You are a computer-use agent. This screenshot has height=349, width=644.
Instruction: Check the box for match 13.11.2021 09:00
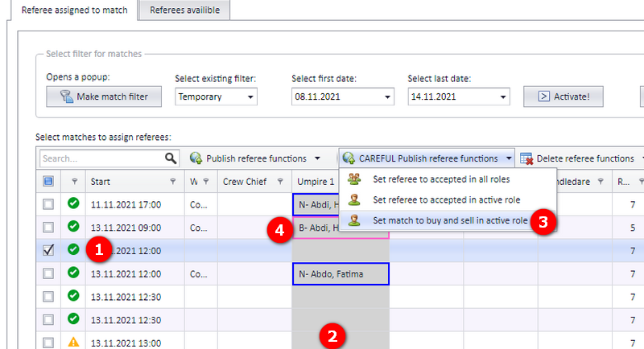coord(48,228)
